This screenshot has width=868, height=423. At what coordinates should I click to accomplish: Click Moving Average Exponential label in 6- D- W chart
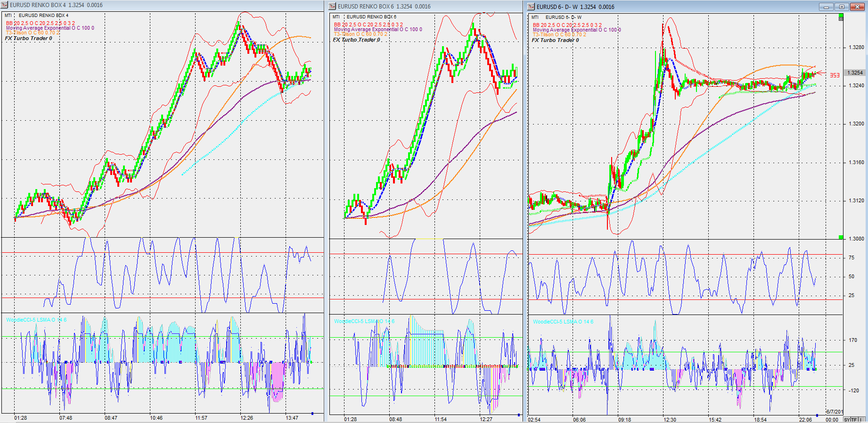coord(577,30)
